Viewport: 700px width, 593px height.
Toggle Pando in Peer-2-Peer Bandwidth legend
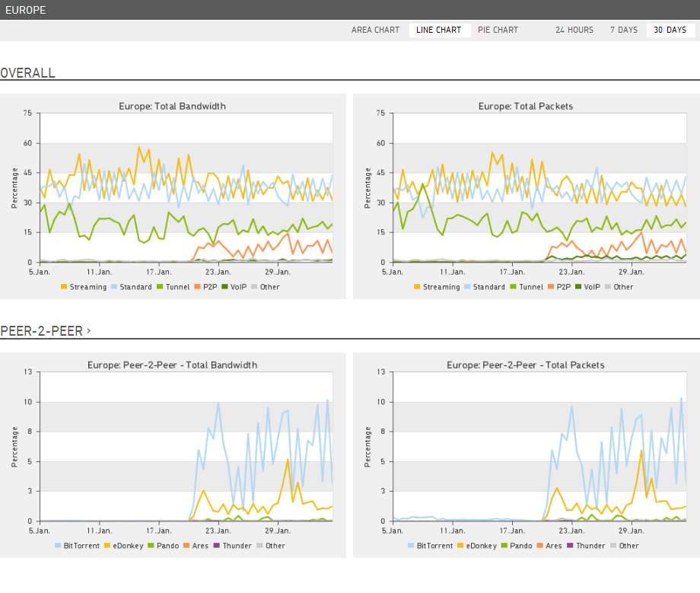[164, 546]
